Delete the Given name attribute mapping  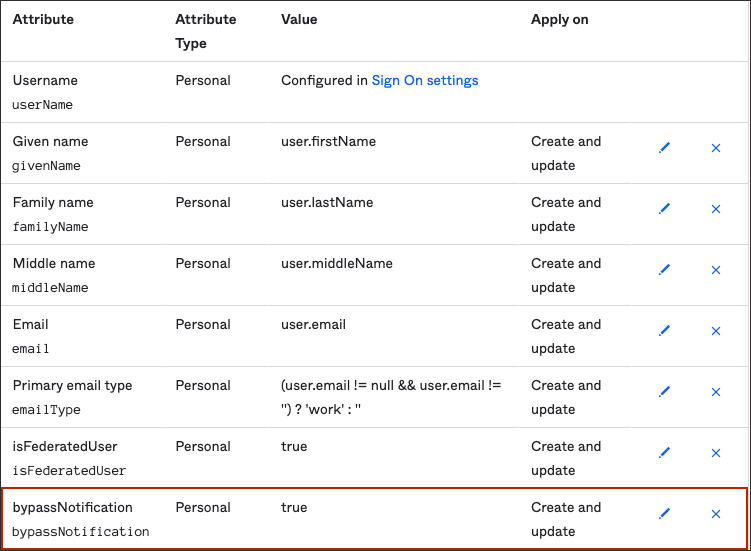coord(715,148)
